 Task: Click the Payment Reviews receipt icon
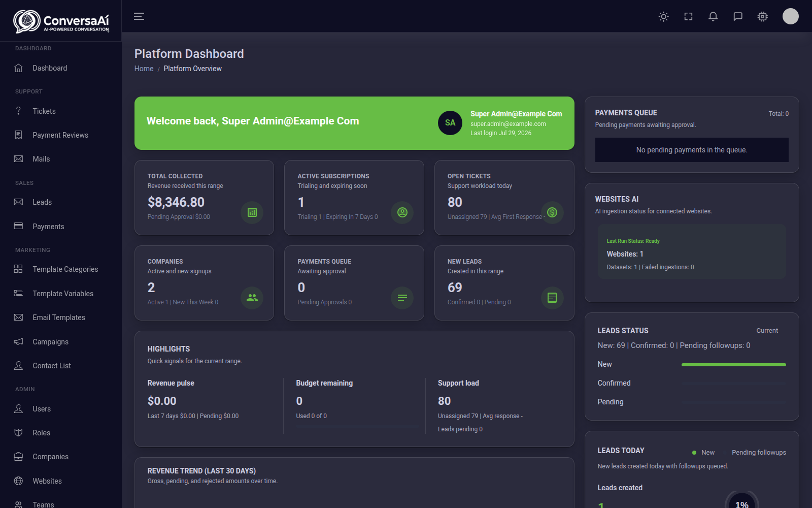click(18, 135)
